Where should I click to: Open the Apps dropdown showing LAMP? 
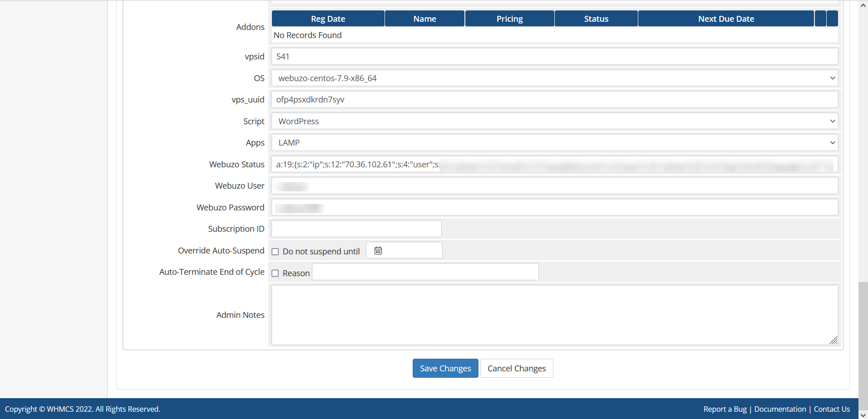(x=554, y=143)
